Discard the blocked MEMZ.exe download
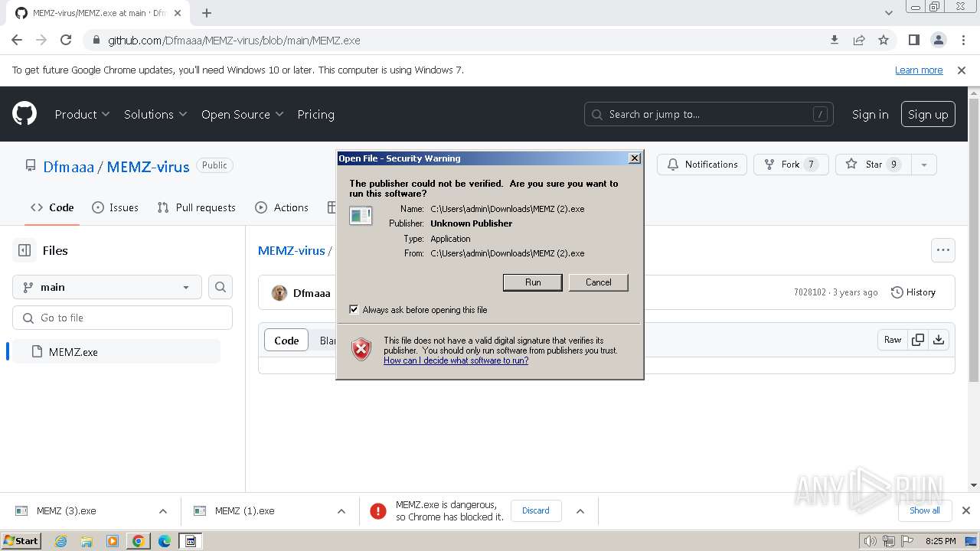The height and width of the screenshot is (551, 980). [x=536, y=510]
